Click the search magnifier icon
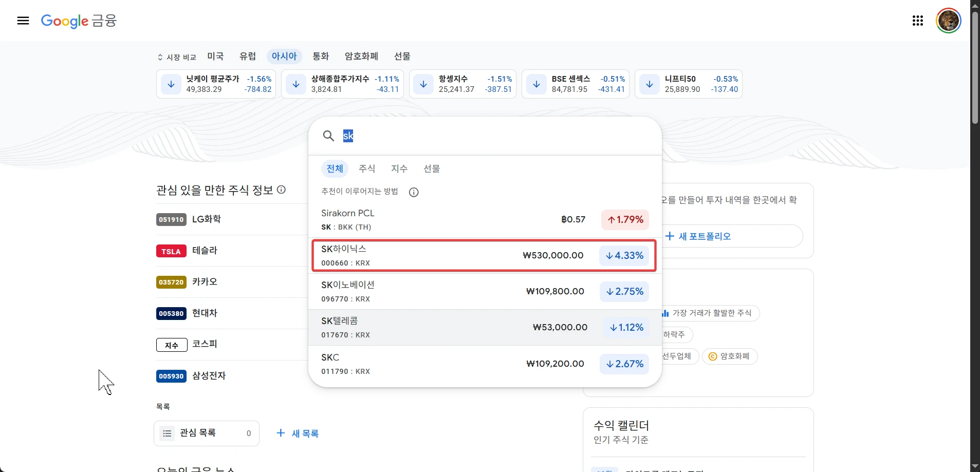This screenshot has width=980, height=472. click(x=328, y=136)
